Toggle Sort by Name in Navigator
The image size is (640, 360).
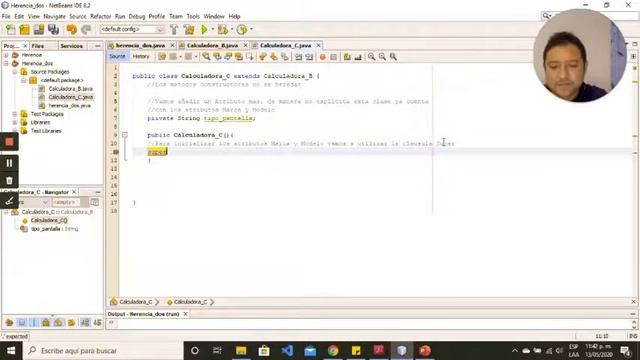(85, 322)
